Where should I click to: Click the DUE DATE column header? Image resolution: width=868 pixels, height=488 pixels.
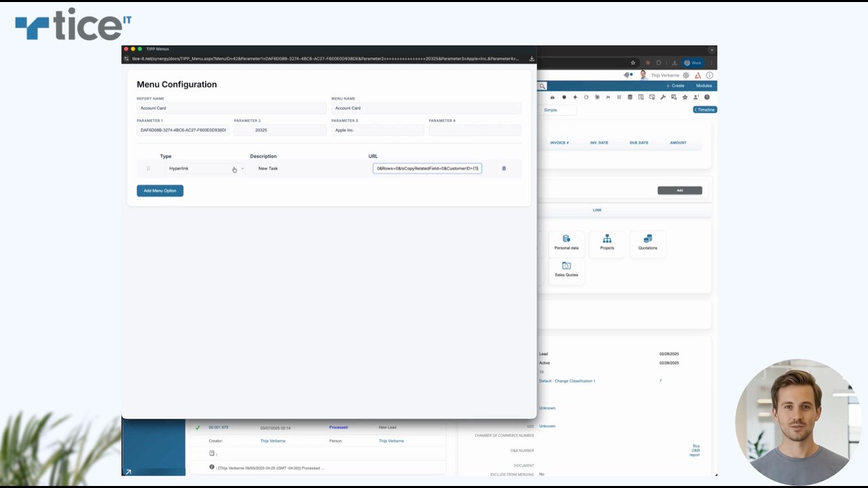click(x=639, y=143)
